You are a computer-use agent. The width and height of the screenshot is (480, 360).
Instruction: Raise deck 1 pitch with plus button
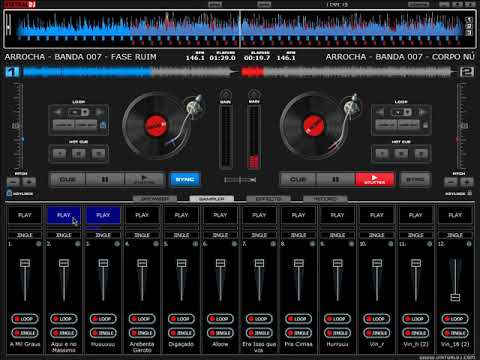tap(29, 182)
